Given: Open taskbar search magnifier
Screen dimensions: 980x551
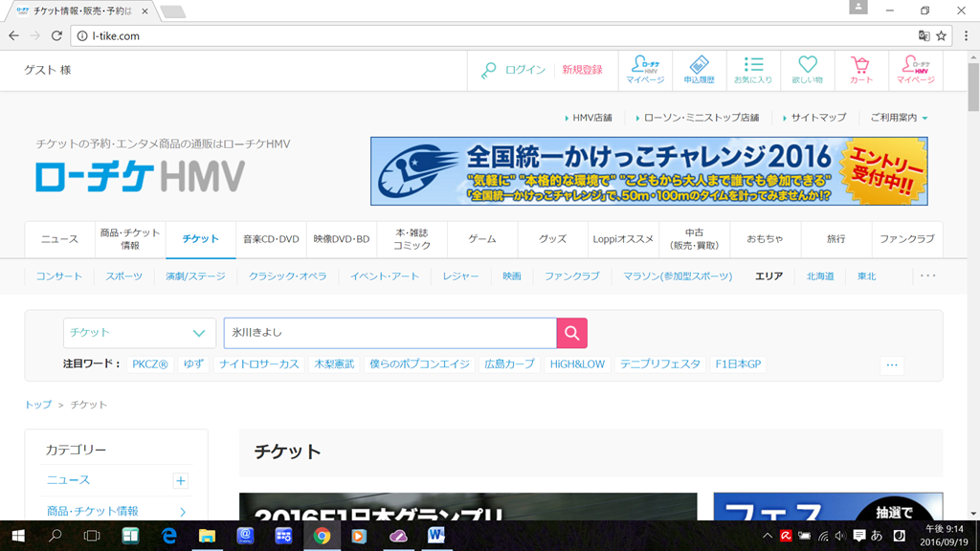Looking at the screenshot, I should 55,536.
